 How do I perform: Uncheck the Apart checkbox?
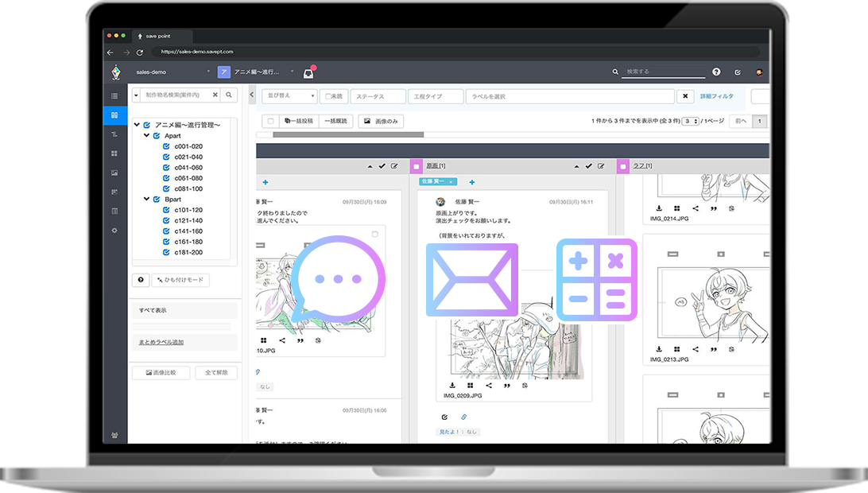click(x=157, y=136)
